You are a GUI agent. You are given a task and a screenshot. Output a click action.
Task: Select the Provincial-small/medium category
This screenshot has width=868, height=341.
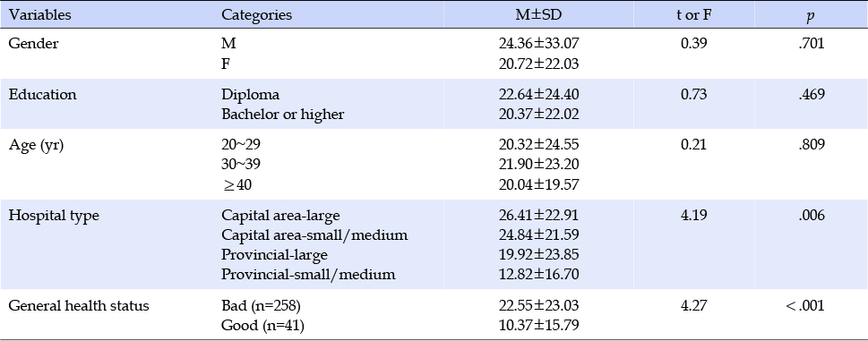pyautogui.click(x=308, y=274)
